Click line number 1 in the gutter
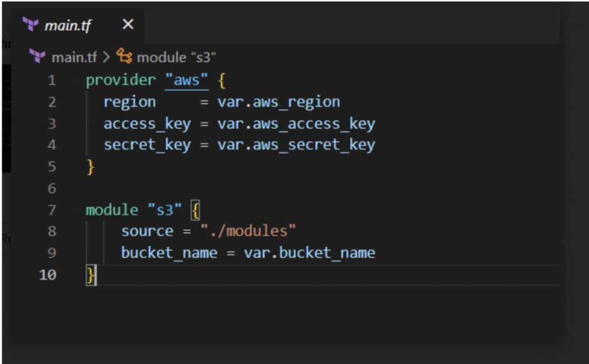589x364 pixels. [52, 81]
